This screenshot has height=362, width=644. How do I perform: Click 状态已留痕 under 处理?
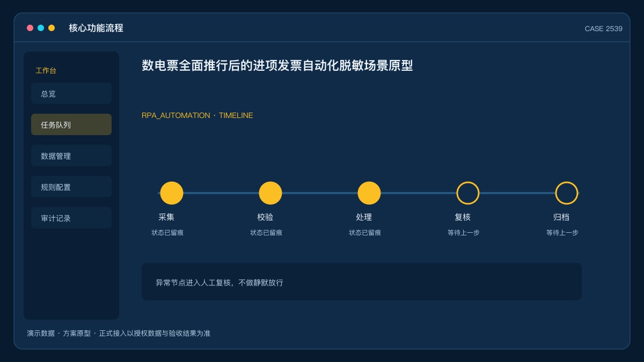(365, 233)
